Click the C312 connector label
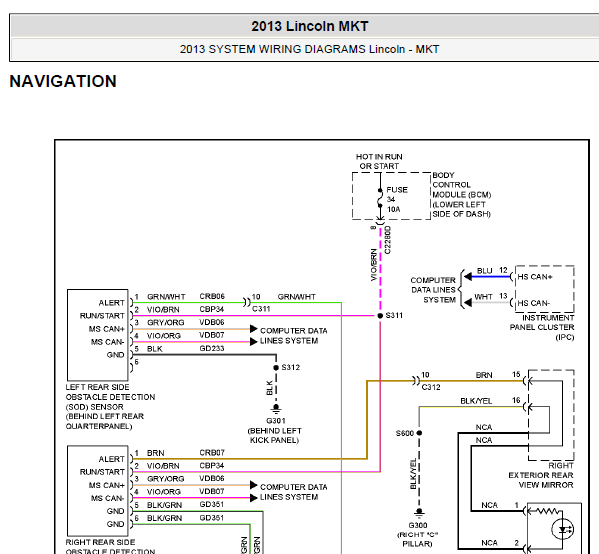Screen dimensions: 599x554 pos(431,387)
